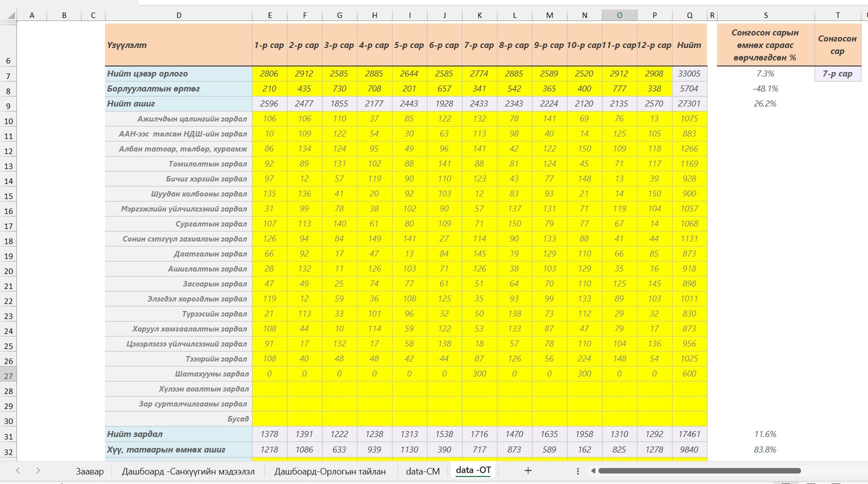Viewport: 868px width, 484px height.
Task: Click total net income value 33005
Action: (x=689, y=73)
